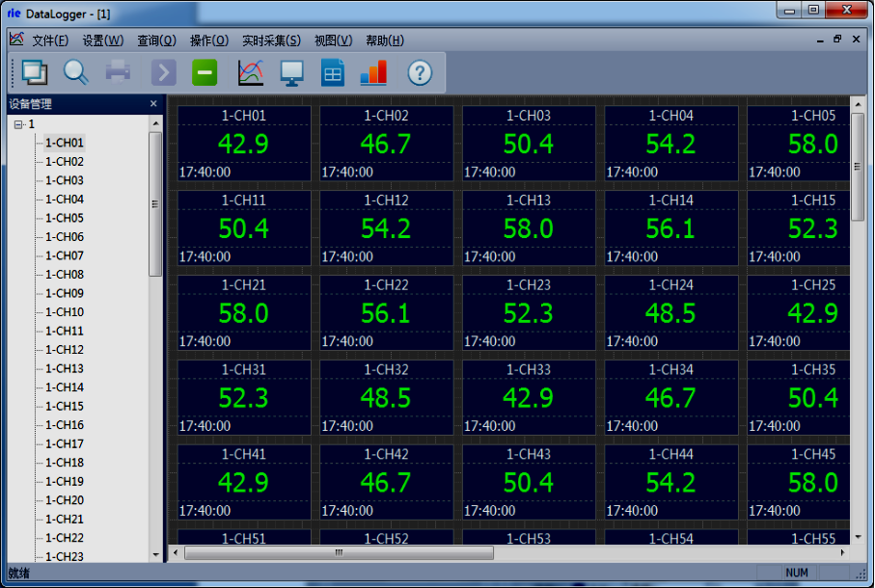Viewport: 875px width, 588px height.
Task: Switch to the monitor display view
Action: (291, 72)
